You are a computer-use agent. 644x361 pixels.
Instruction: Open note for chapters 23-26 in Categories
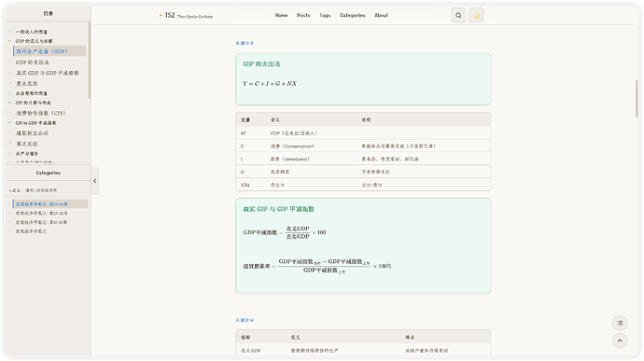[50, 204]
